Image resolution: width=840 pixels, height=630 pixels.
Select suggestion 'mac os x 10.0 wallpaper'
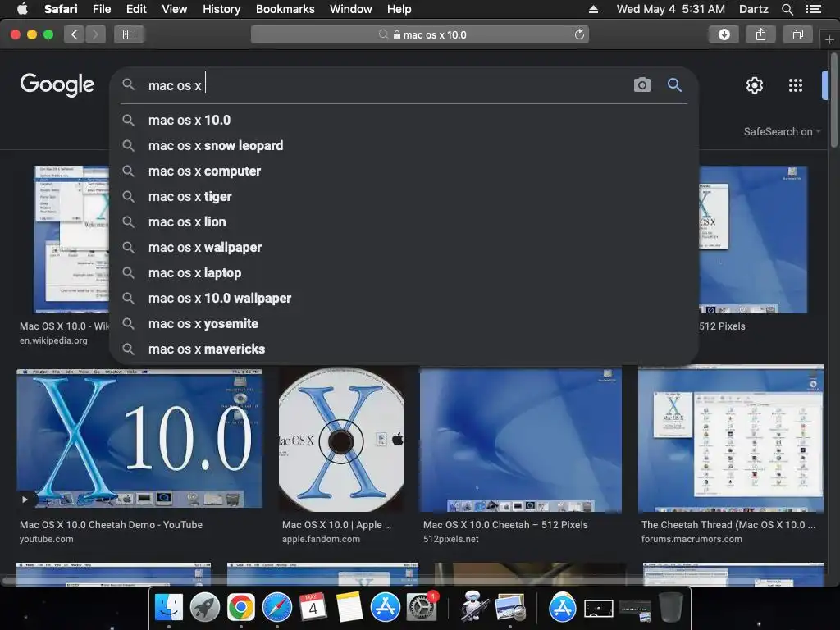(404, 299)
